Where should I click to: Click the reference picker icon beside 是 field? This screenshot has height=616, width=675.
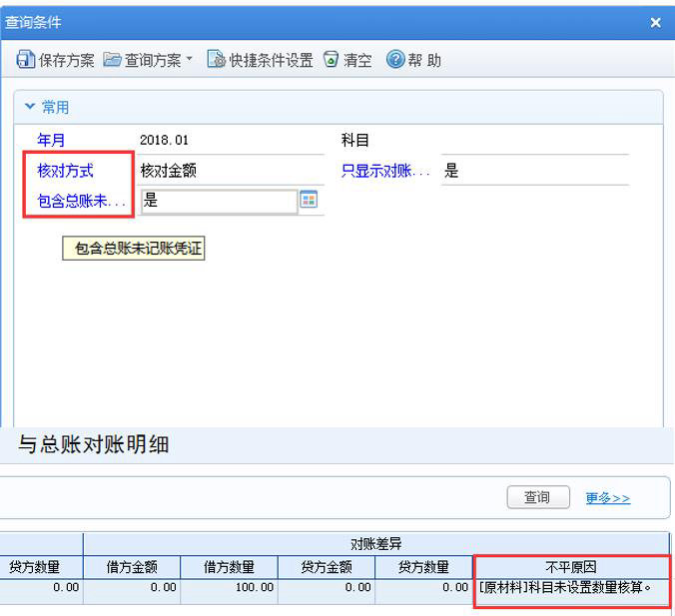[x=309, y=200]
